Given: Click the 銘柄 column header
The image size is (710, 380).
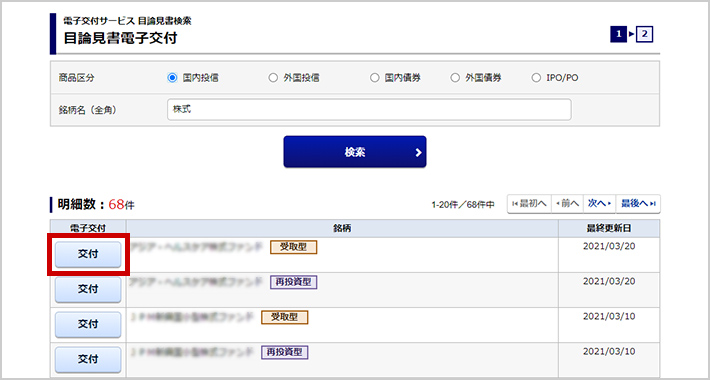Looking at the screenshot, I should coord(342,229).
